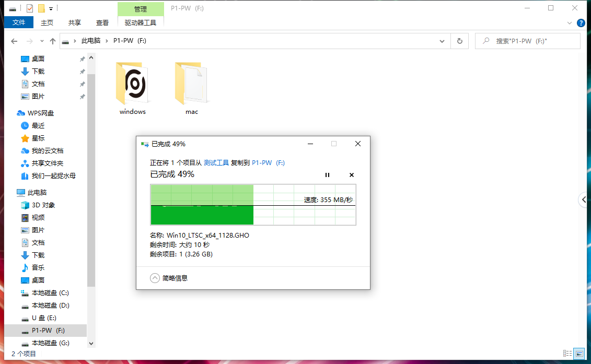
Task: Open the 文件 menu
Action: click(19, 22)
